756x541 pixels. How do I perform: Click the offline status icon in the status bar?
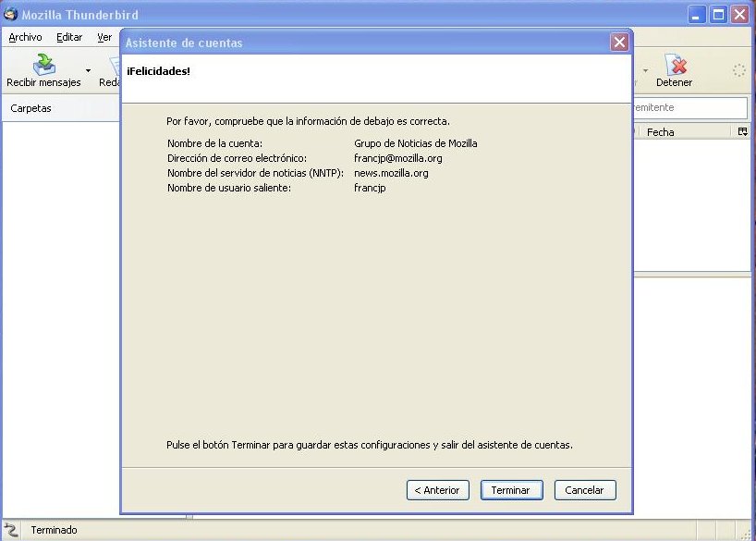coord(11,530)
